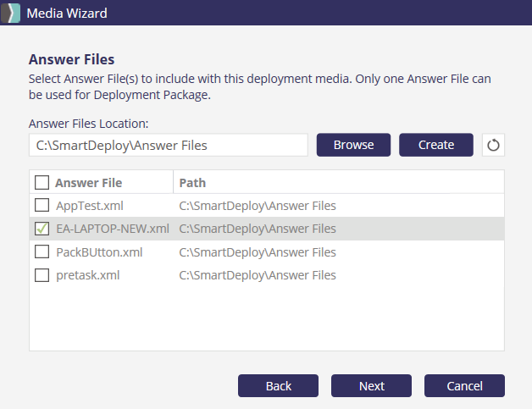Click the refresh icon beside Create
This screenshot has height=409, width=532.
click(493, 145)
